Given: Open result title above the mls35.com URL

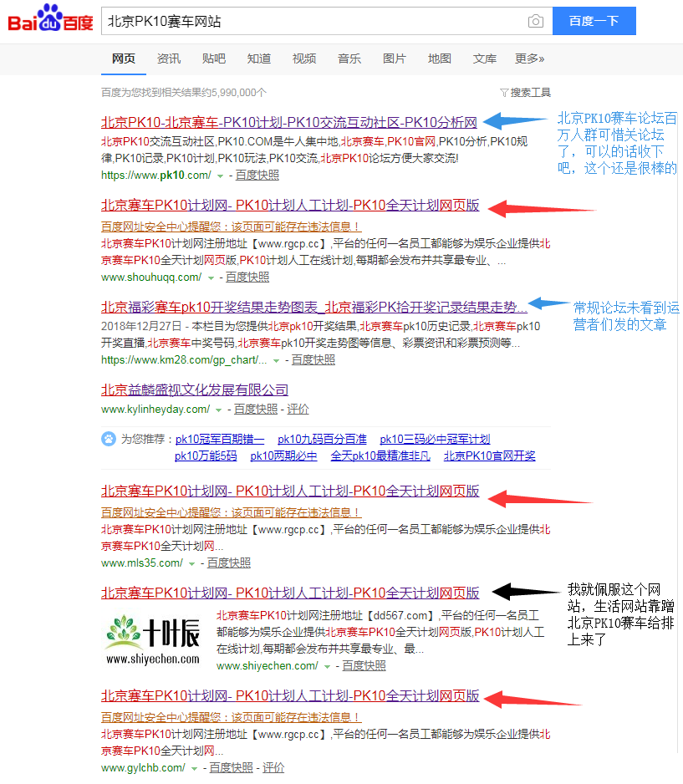Looking at the screenshot, I should (x=290, y=491).
